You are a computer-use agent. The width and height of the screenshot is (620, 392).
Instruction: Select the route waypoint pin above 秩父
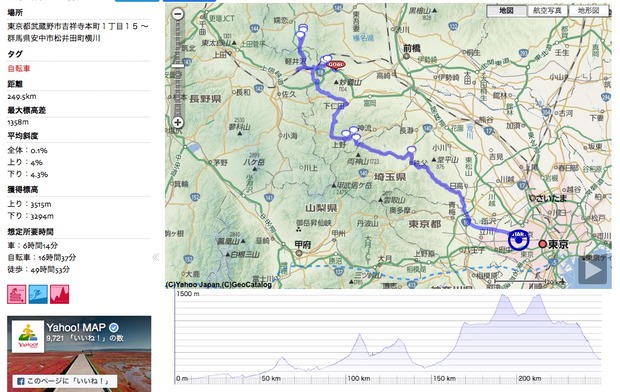412,150
